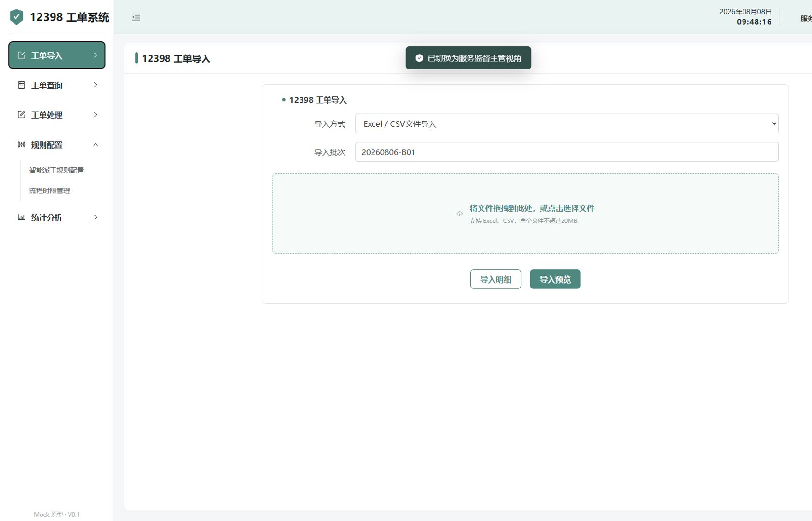Toggle the 规则配置 menu section

57,145
